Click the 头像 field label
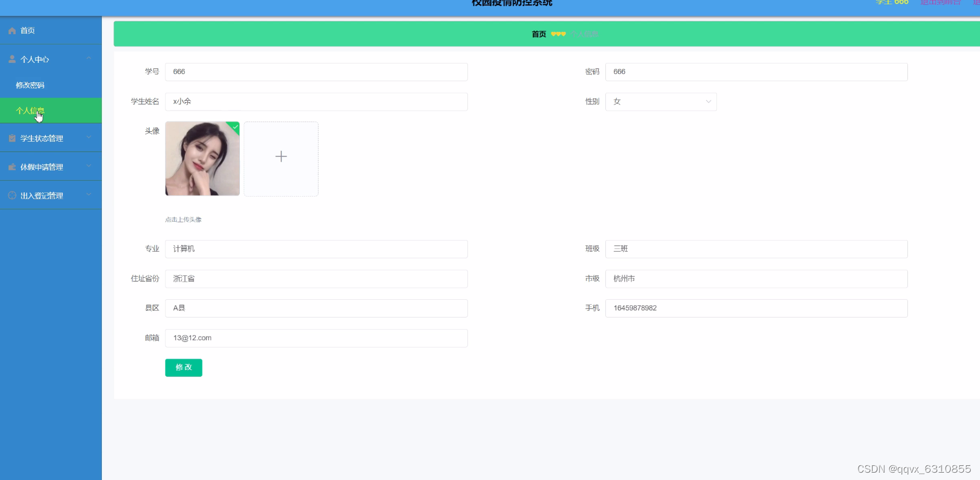This screenshot has height=480, width=980. pyautogui.click(x=152, y=131)
